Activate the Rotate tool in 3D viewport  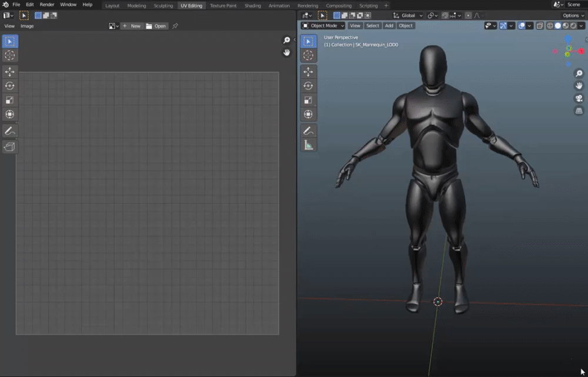pos(309,86)
